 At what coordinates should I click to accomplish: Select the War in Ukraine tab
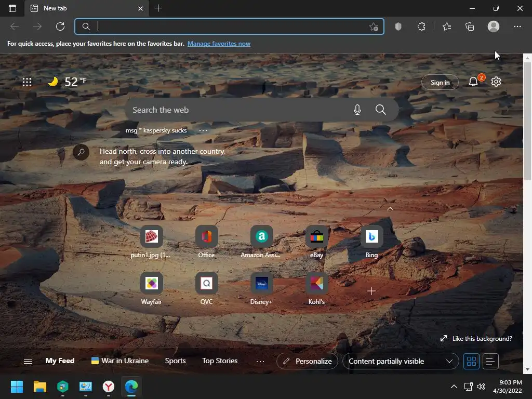tap(120, 361)
